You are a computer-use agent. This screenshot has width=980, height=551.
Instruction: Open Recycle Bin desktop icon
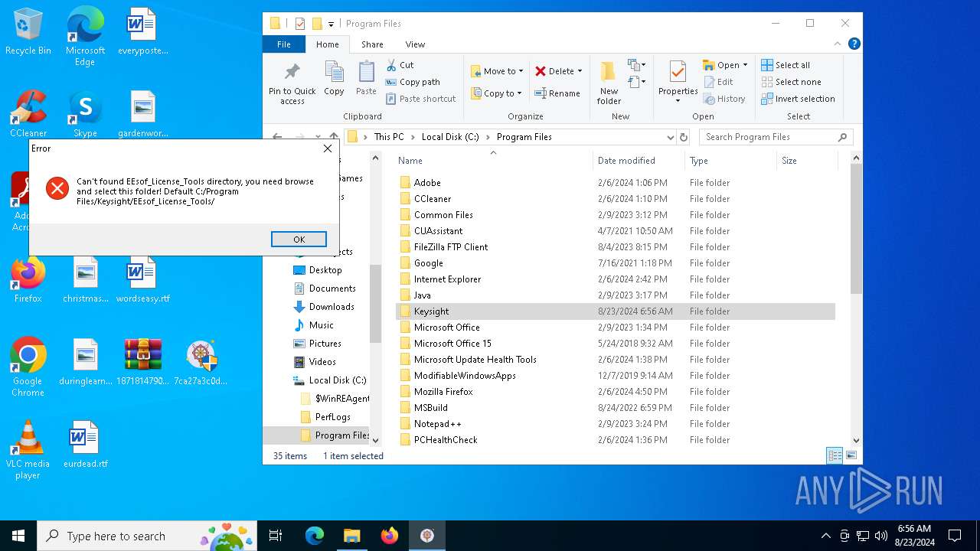tap(28, 32)
